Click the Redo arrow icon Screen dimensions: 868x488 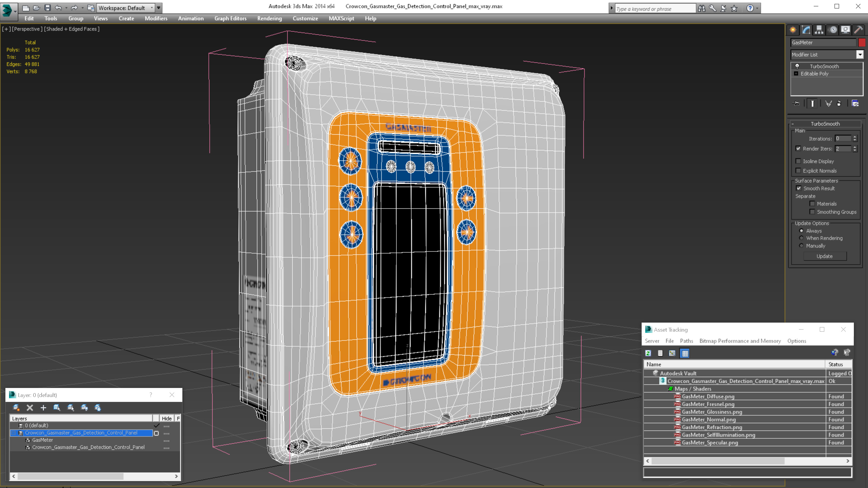click(x=74, y=8)
